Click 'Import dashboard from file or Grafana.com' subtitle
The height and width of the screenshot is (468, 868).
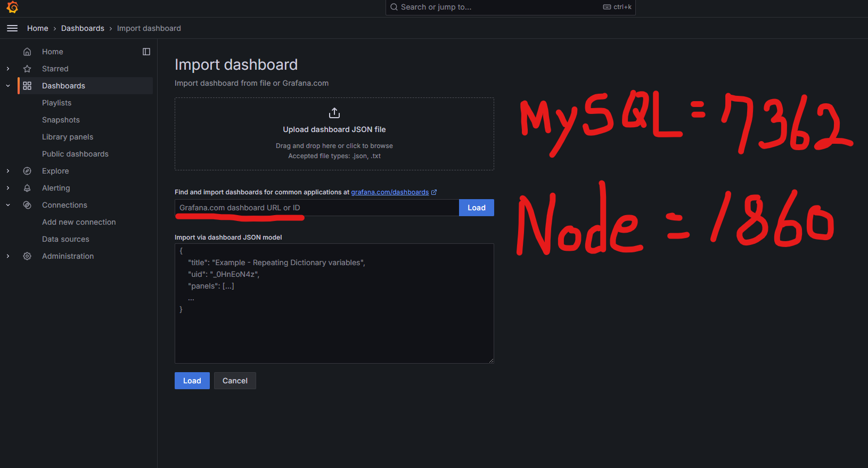[x=251, y=83]
